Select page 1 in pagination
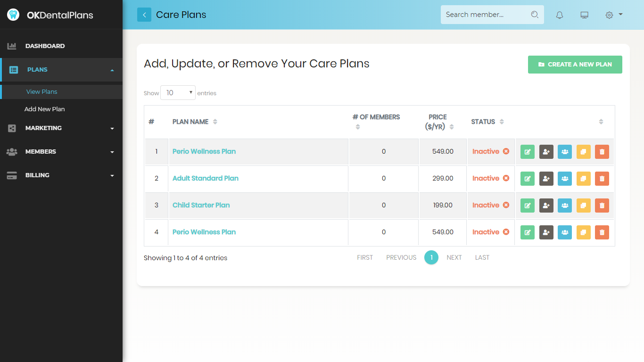Viewport: 644px width, 362px height. tap(431, 257)
